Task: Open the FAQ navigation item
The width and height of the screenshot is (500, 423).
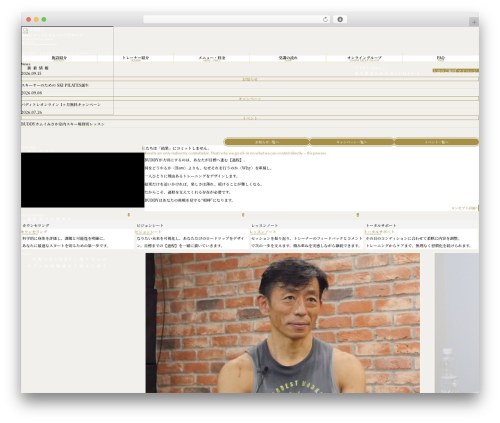Action: (x=441, y=58)
